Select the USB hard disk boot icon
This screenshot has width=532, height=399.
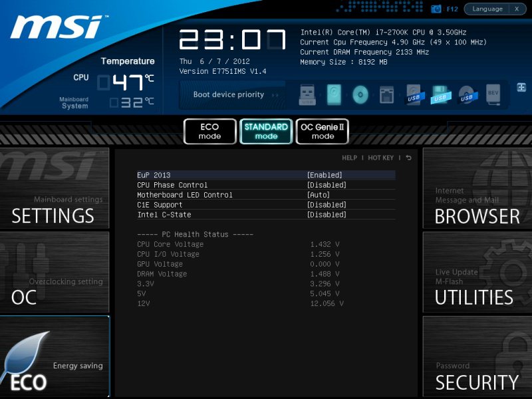pyautogui.click(x=414, y=94)
